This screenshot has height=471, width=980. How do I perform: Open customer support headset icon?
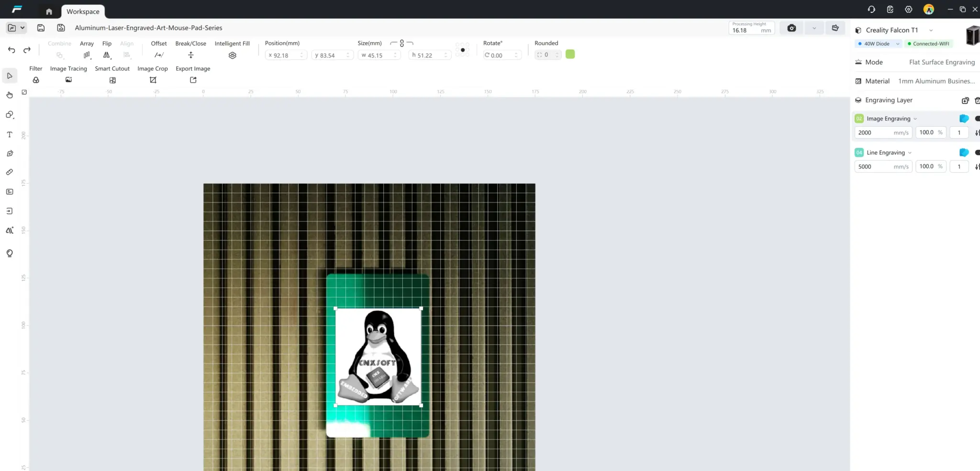tap(871, 10)
